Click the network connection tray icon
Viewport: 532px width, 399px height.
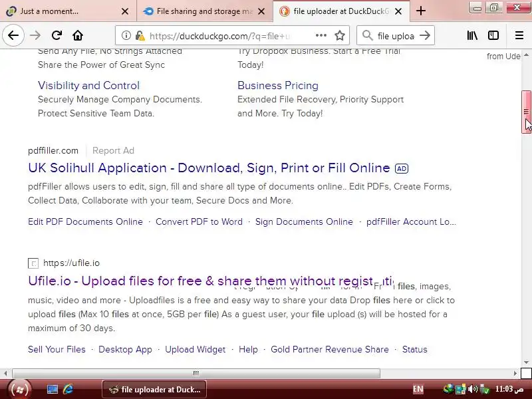tap(460, 389)
